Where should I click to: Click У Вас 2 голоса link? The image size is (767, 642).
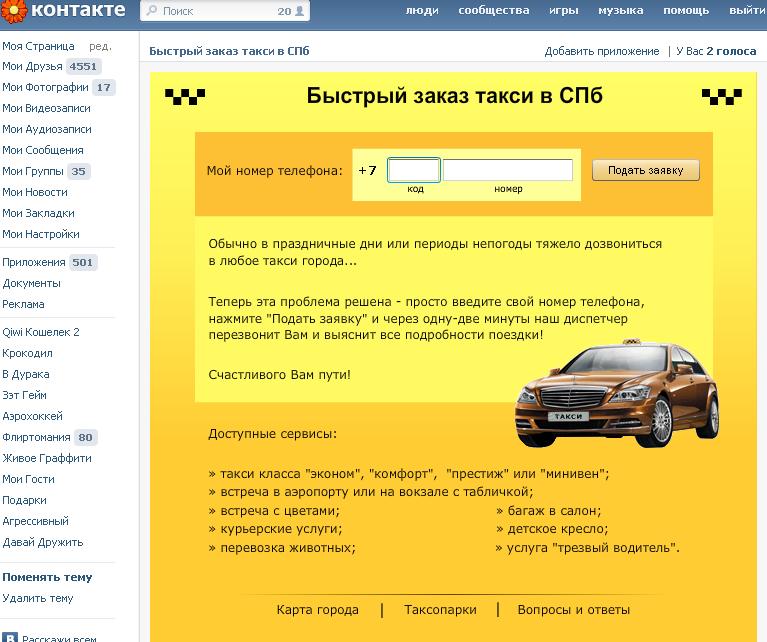coord(716,51)
